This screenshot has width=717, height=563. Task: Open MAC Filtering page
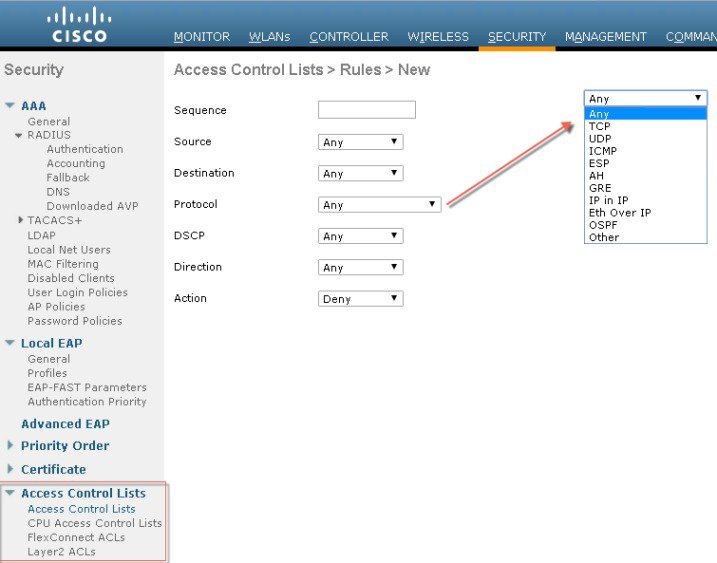[63, 264]
